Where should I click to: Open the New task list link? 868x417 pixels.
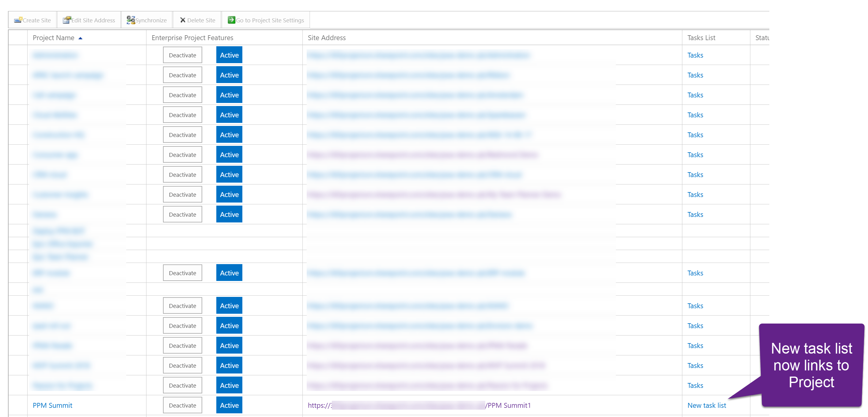pos(706,405)
